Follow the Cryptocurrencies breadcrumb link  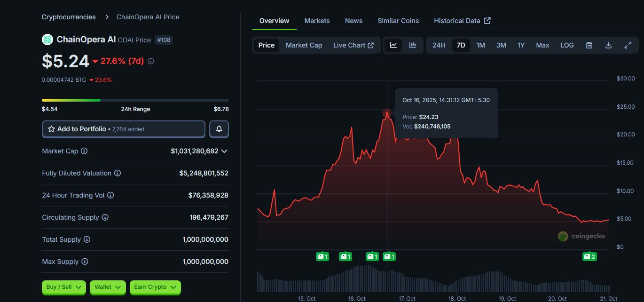pos(69,17)
